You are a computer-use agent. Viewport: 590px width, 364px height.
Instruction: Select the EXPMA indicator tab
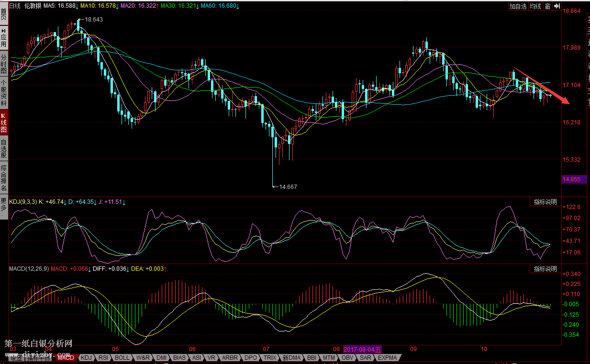[387, 357]
